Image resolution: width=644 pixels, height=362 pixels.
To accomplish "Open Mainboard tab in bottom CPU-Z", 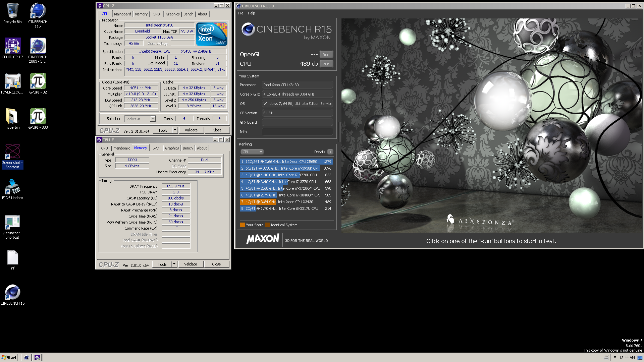I will coord(122,148).
